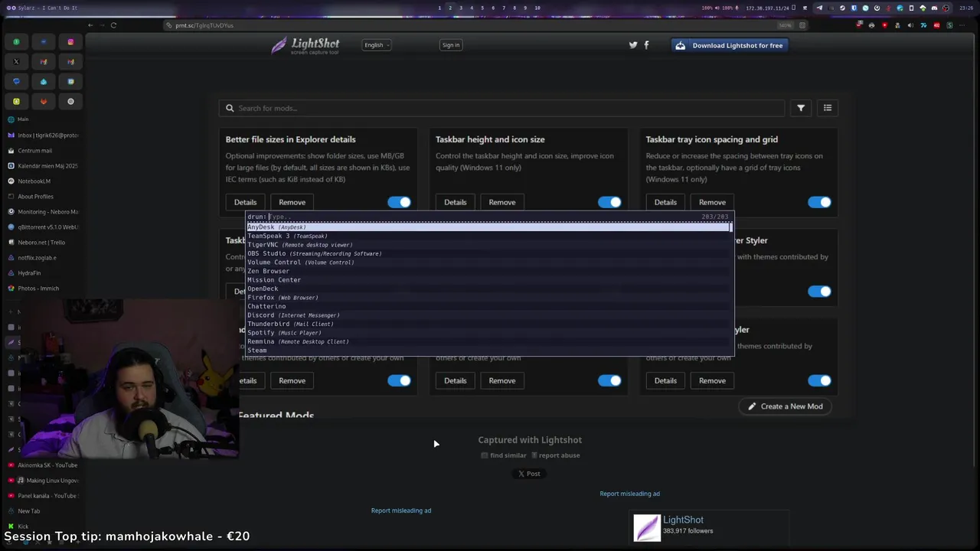Select Steam in the launcher list

click(x=488, y=350)
